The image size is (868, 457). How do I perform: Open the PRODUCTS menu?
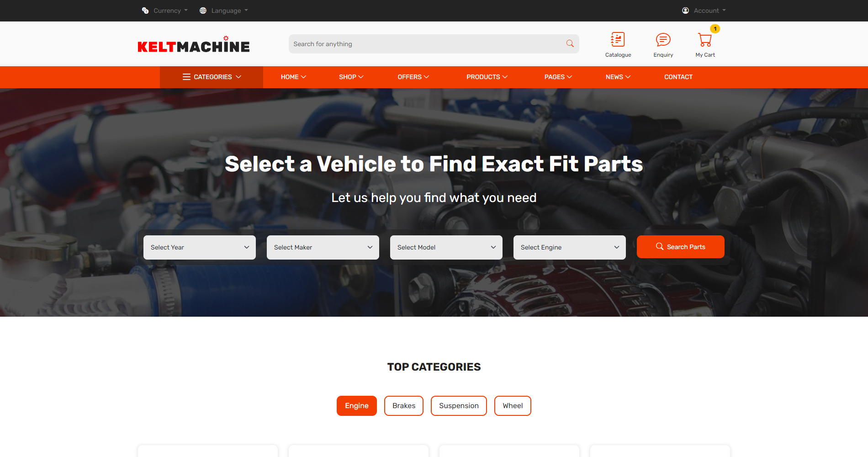[487, 77]
